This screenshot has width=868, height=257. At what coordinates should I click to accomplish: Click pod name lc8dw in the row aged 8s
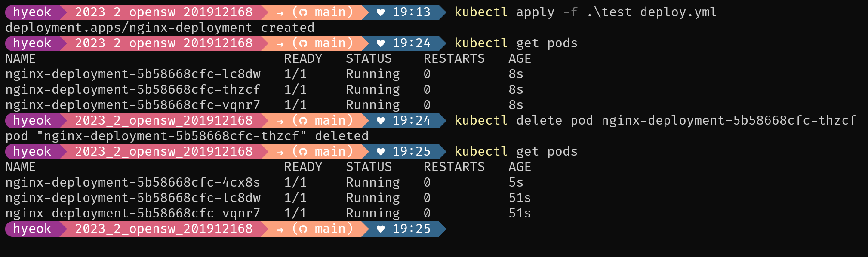(133, 74)
